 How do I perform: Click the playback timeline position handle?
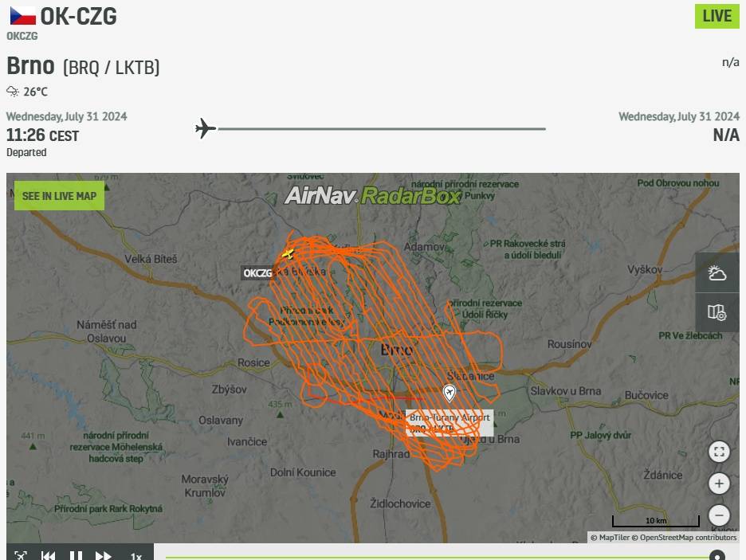[x=717, y=556]
